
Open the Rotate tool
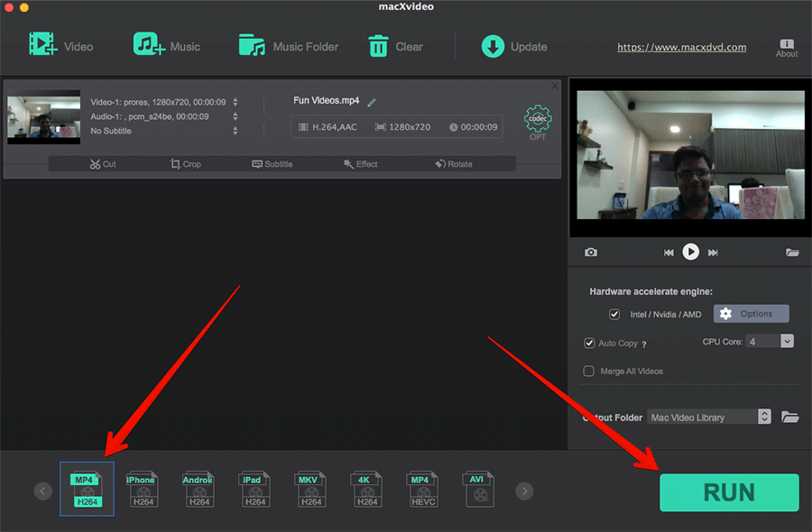click(x=454, y=164)
